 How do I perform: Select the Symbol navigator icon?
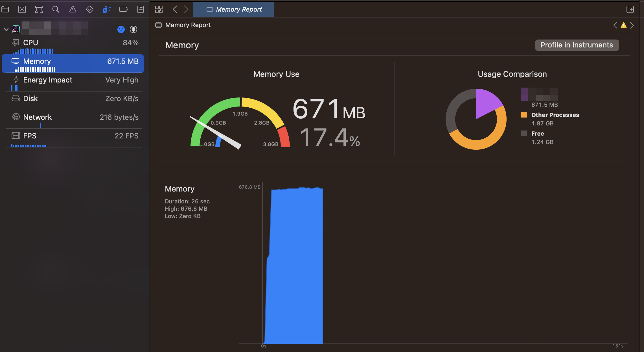[39, 9]
